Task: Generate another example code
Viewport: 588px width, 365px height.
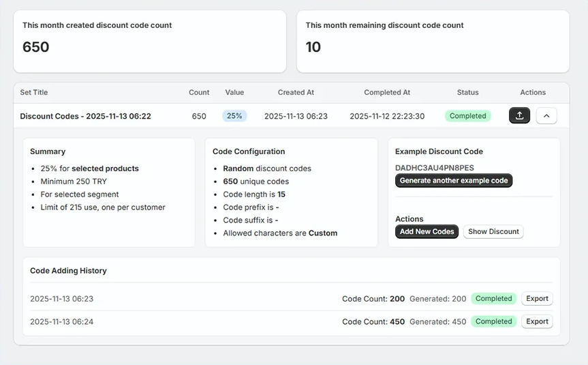Action: tap(454, 180)
